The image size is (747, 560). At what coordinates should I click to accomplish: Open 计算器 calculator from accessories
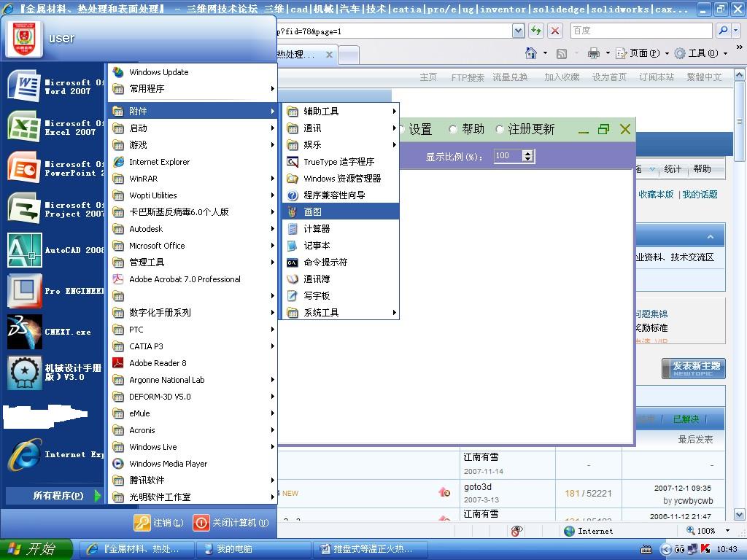coord(341,228)
